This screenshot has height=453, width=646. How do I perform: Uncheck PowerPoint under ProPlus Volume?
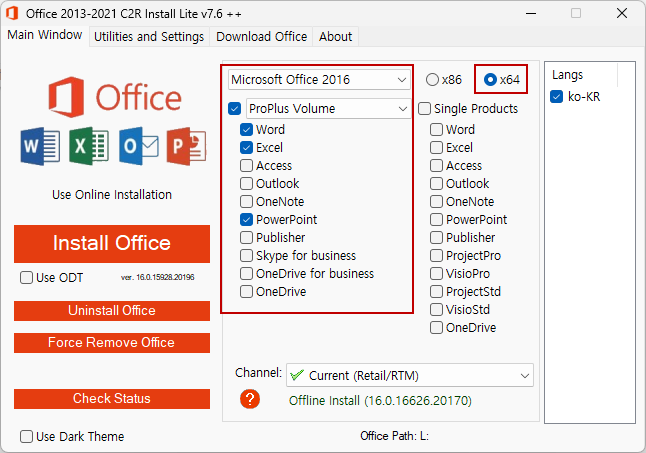point(246,219)
